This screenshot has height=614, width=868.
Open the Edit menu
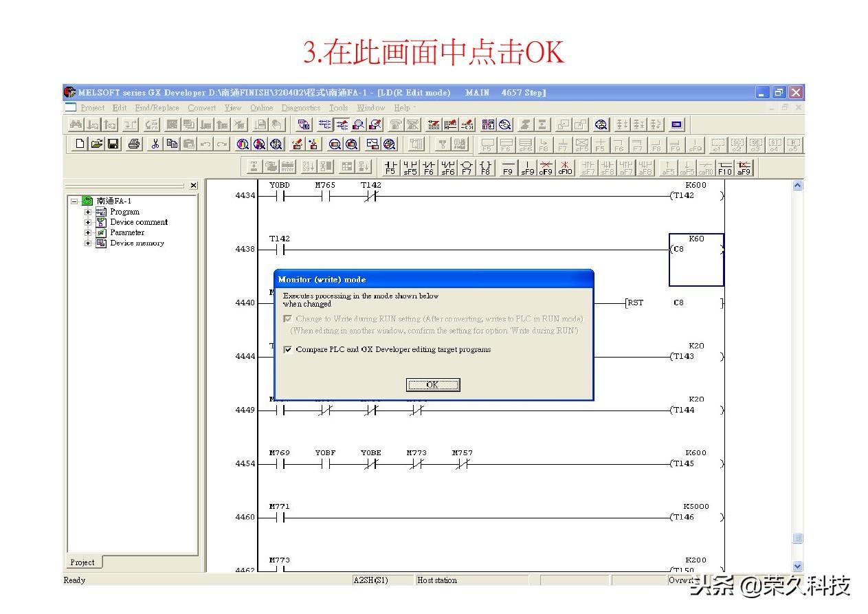point(120,108)
